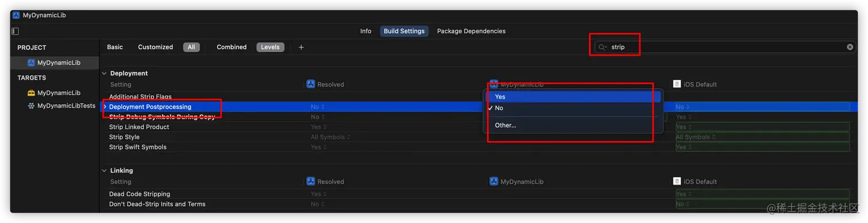Open resolved Dead Code Stripping Yes dropdown
This screenshot has height=223, width=868.
[x=318, y=194]
